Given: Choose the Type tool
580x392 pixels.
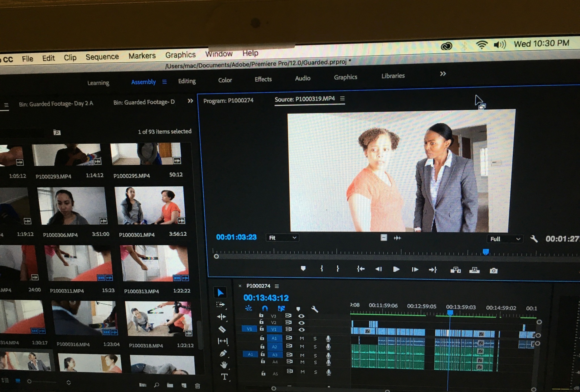Looking at the screenshot, I should 224,377.
